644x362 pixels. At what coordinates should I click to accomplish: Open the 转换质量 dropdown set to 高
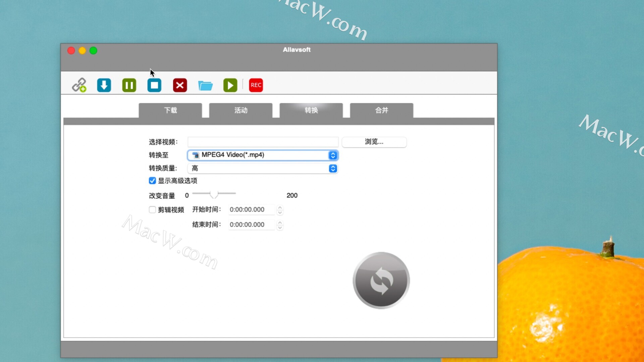[263, 168]
